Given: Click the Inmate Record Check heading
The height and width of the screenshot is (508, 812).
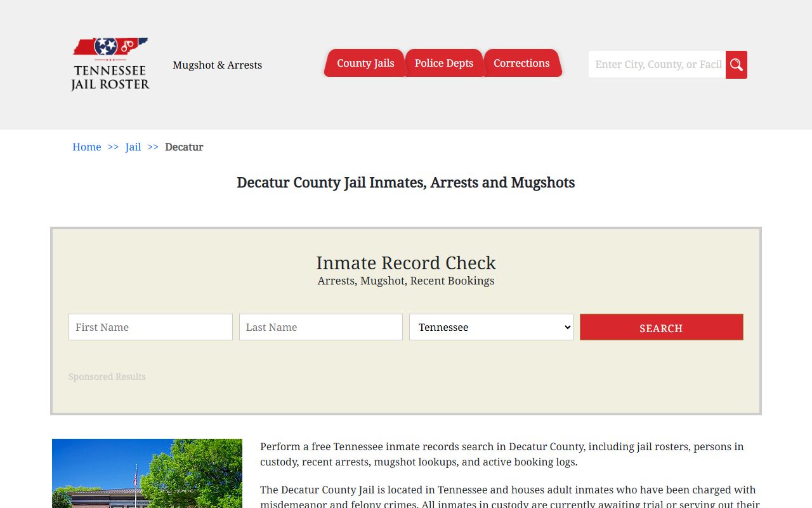Looking at the screenshot, I should point(406,263).
